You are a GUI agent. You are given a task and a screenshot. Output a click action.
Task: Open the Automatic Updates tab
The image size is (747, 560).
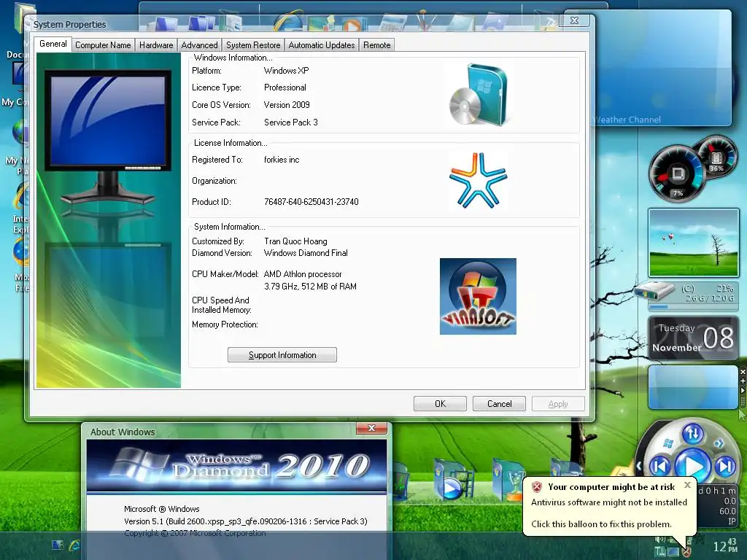(x=322, y=45)
